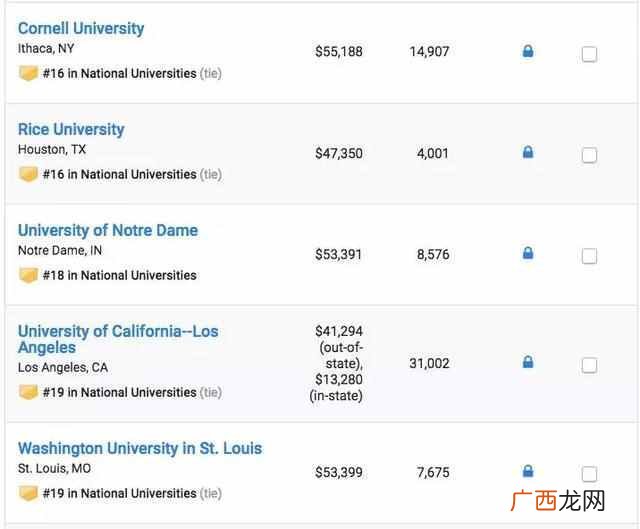The width and height of the screenshot is (640, 529).
Task: Open the University of Notre Dame link
Action: click(x=108, y=230)
